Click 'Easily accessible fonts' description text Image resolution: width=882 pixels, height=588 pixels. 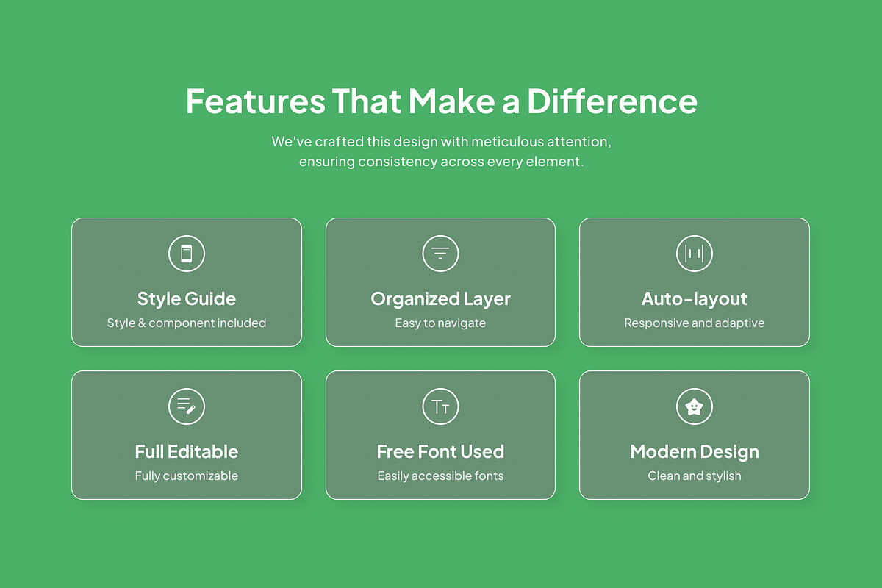(x=440, y=476)
